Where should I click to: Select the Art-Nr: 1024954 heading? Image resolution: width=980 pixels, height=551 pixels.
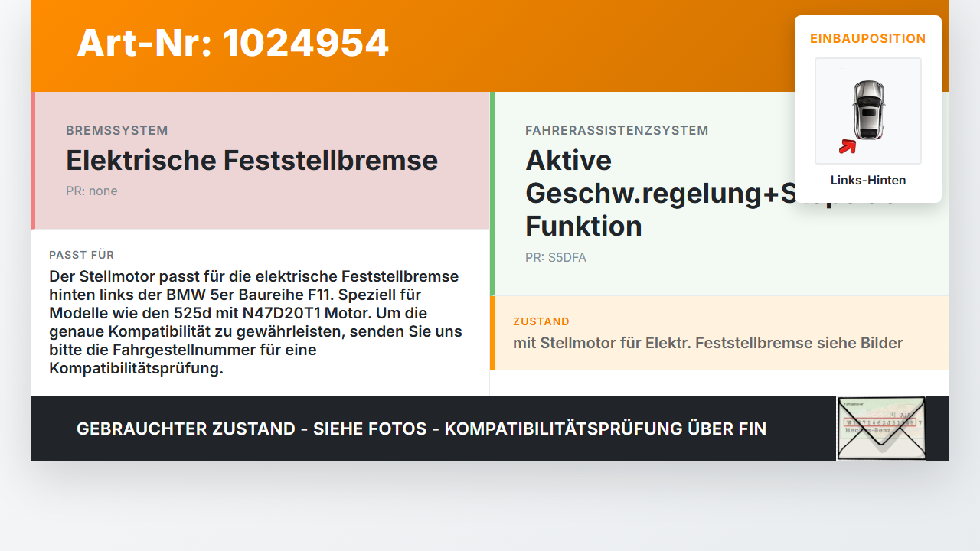[233, 43]
